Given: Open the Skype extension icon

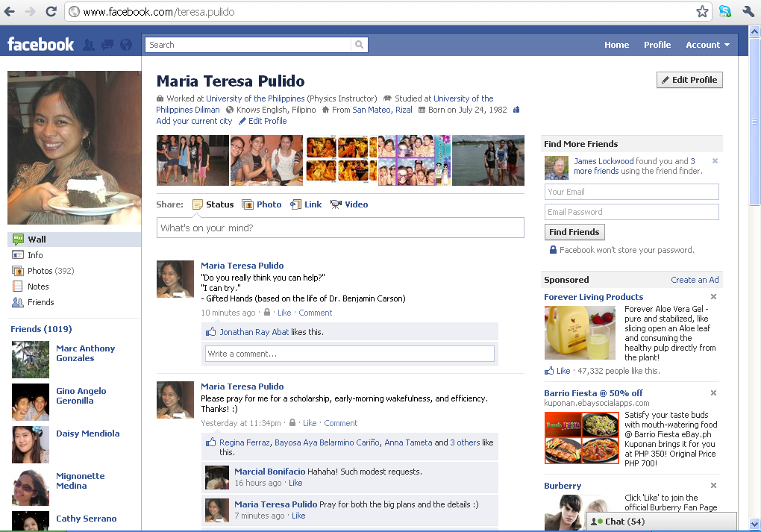Looking at the screenshot, I should tap(725, 12).
